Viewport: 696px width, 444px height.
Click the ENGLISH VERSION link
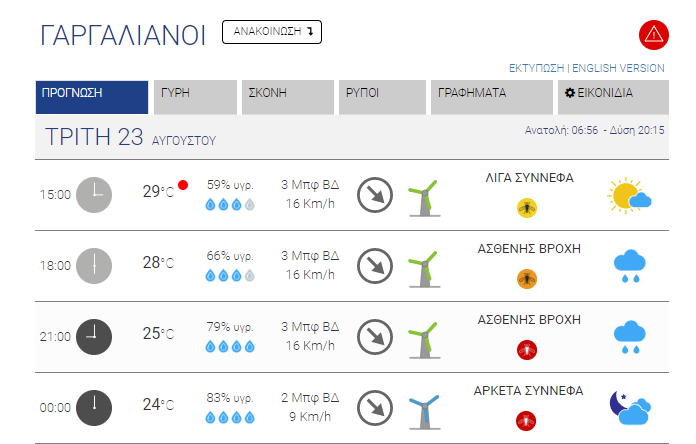(x=618, y=68)
